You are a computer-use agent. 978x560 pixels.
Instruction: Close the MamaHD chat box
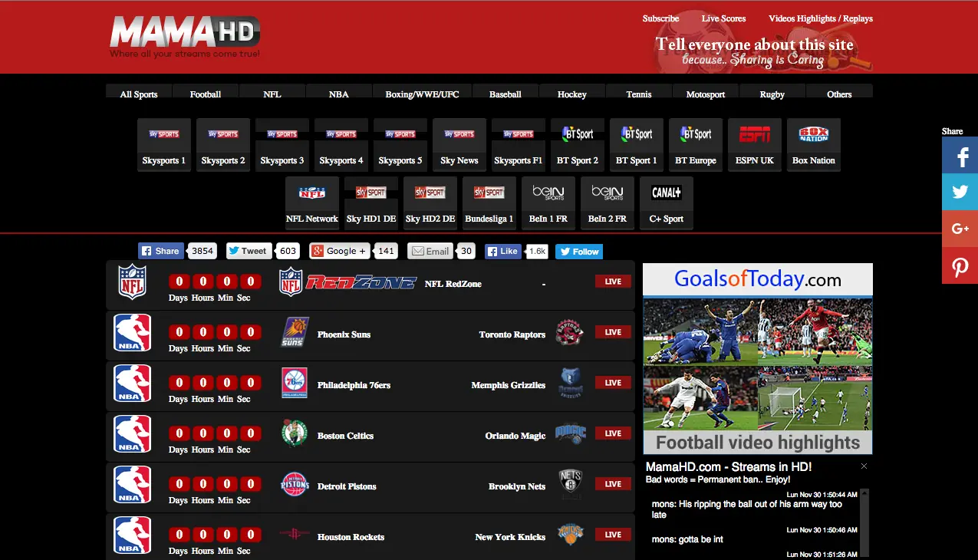coord(864,466)
